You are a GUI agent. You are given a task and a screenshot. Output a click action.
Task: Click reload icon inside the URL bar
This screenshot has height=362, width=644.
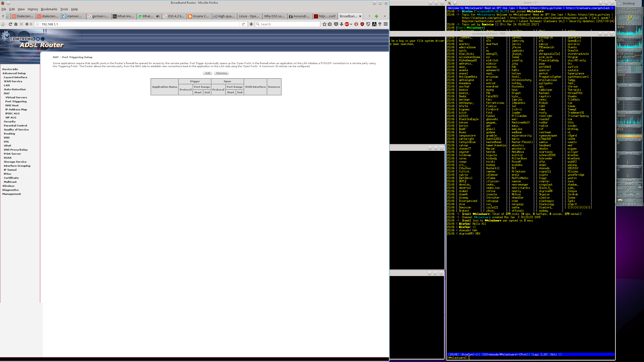(243, 24)
